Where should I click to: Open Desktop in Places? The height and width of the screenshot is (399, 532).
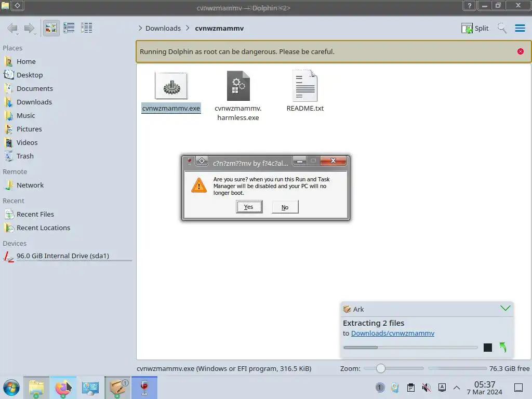tap(30, 75)
